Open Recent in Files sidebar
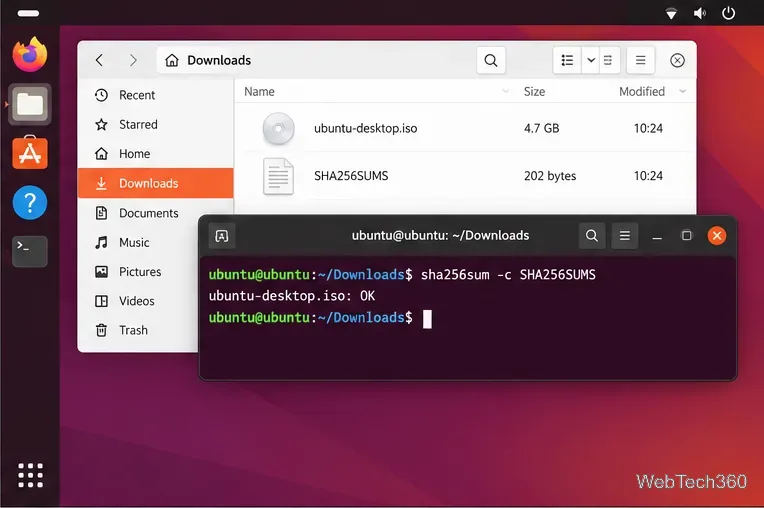The image size is (764, 508). 155,95
